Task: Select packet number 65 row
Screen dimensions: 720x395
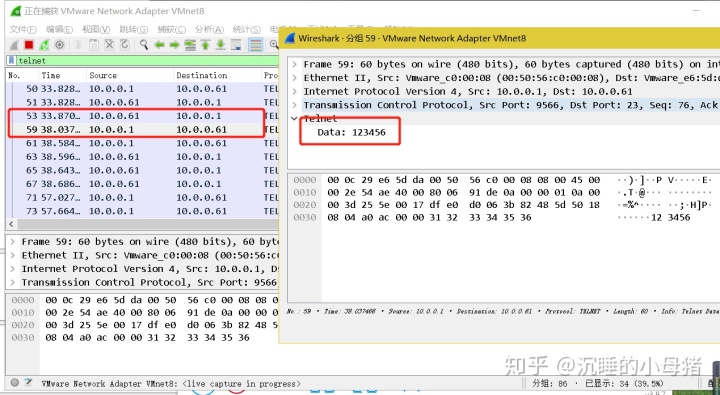Action: pos(143,170)
